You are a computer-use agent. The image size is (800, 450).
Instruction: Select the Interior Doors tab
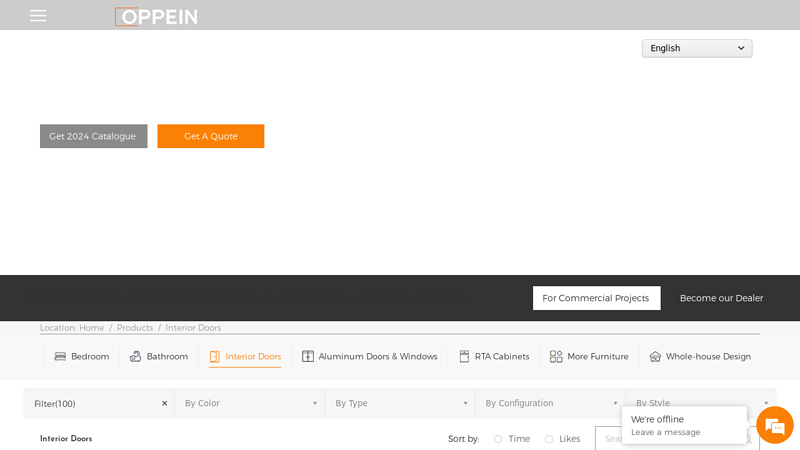point(245,356)
